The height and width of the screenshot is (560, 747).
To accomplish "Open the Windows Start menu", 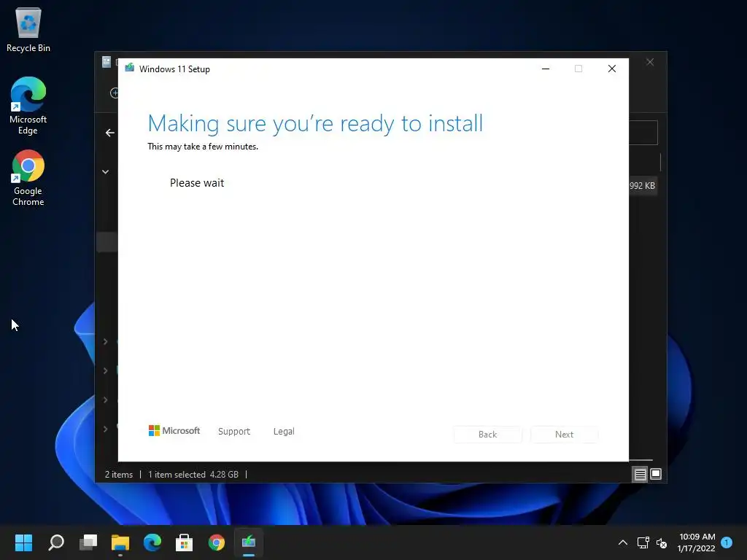I will [23, 542].
